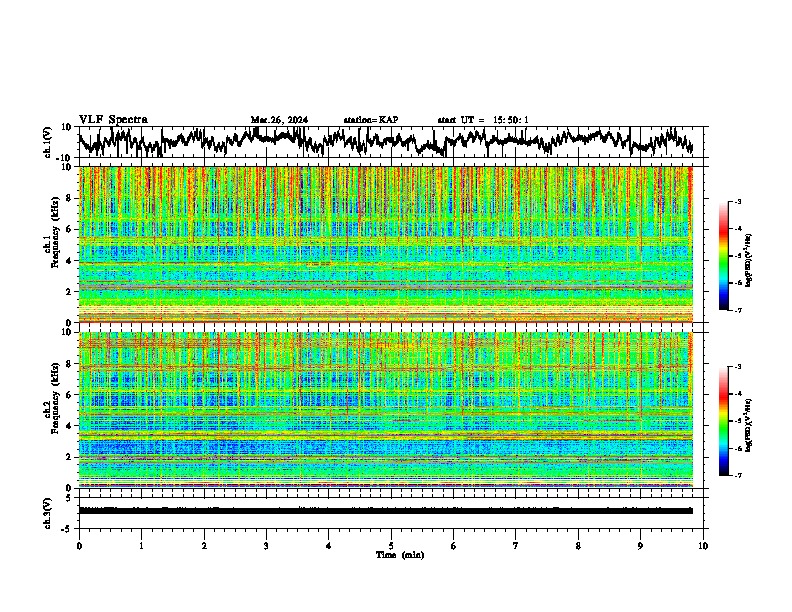This screenshot has height=612, width=792.
Task: Click the ch.3 black signal band
Action: coord(386,511)
